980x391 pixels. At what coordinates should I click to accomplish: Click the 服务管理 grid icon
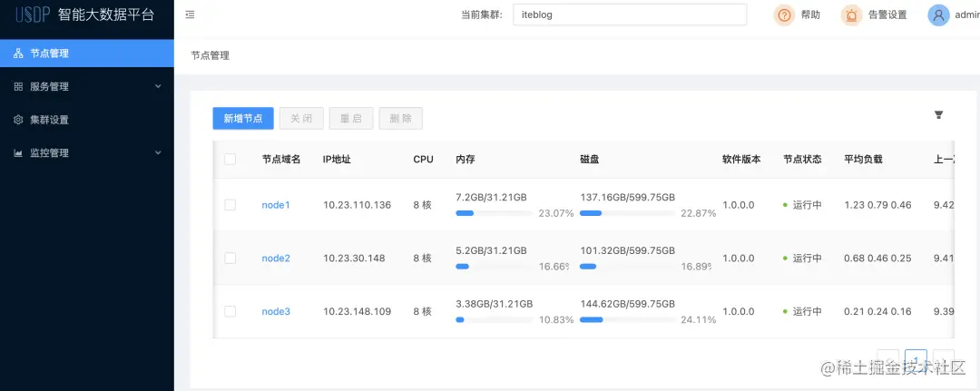tap(18, 87)
